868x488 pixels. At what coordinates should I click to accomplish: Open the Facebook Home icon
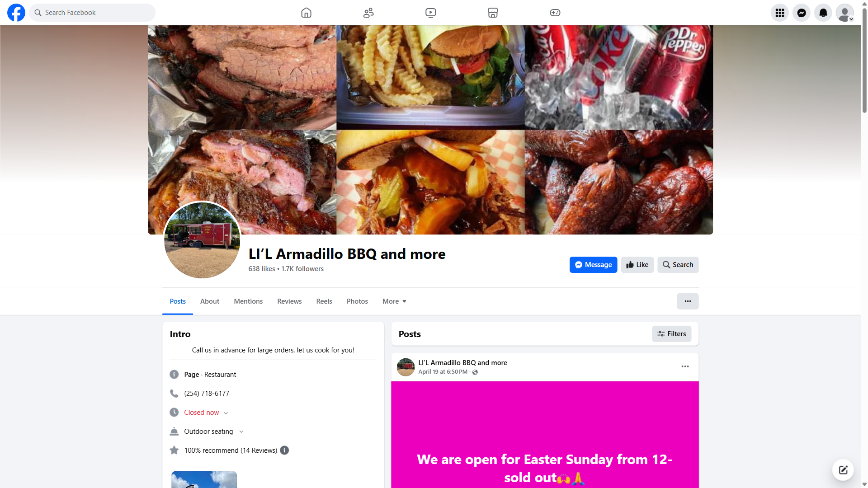tap(306, 13)
